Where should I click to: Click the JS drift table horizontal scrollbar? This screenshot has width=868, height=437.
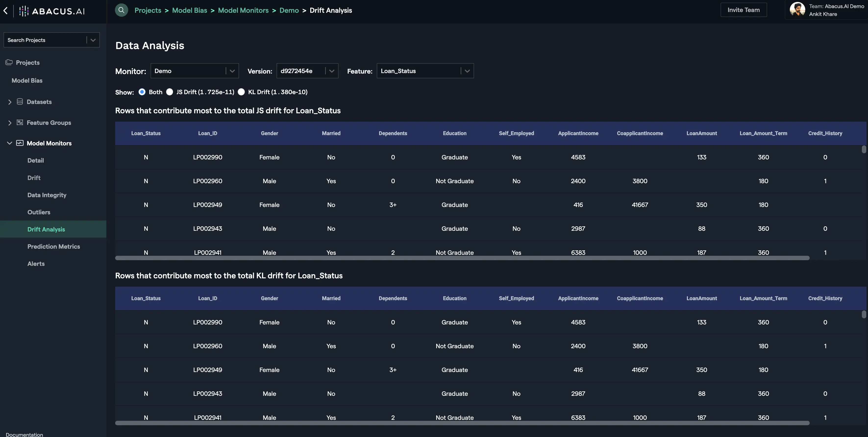click(x=462, y=258)
